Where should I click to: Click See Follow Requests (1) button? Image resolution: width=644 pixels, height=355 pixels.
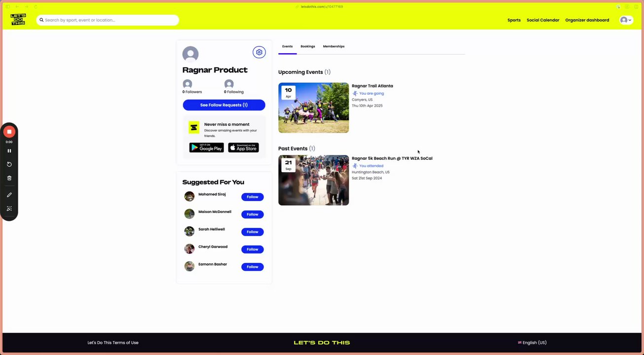224,105
